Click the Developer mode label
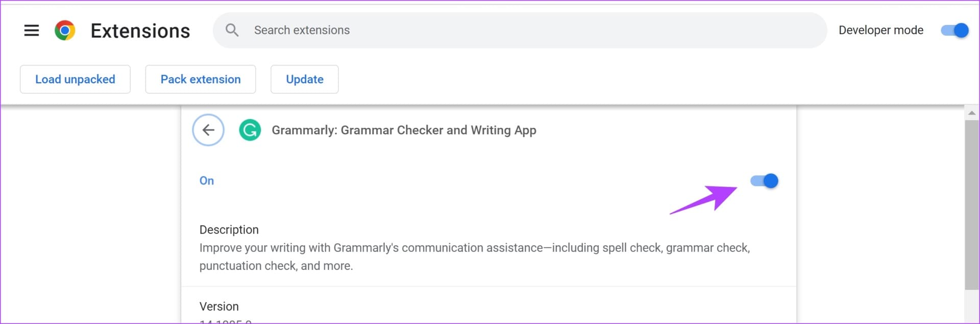 coord(881,30)
